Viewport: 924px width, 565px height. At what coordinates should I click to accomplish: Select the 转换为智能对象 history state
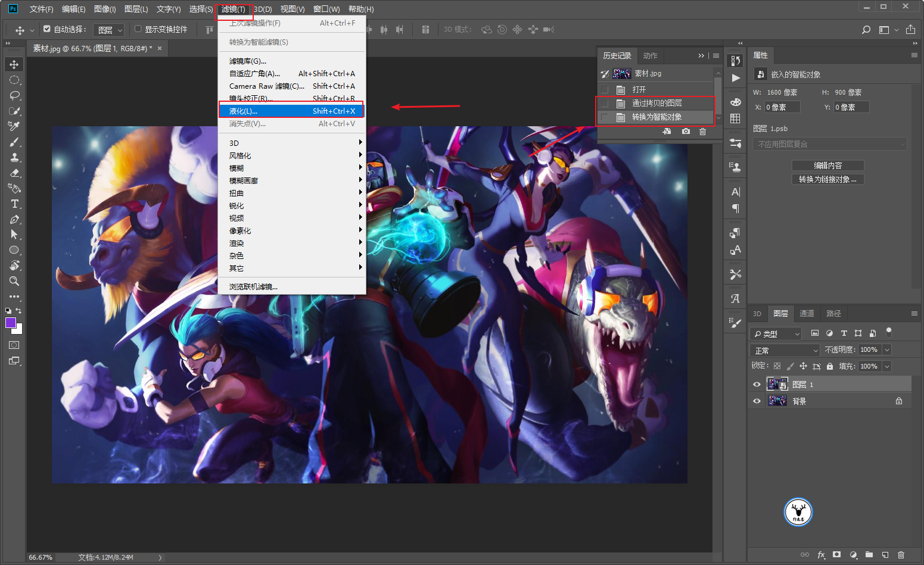pyautogui.click(x=655, y=117)
